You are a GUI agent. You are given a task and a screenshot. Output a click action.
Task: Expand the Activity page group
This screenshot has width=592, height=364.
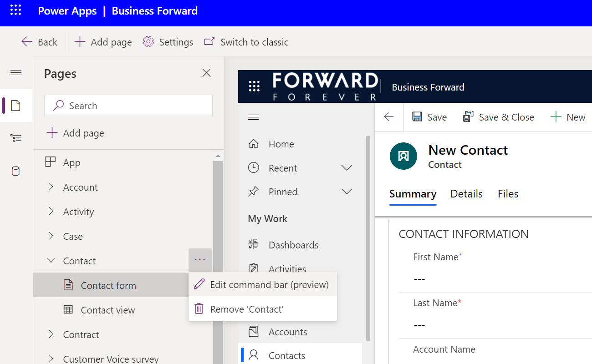pyautogui.click(x=51, y=212)
